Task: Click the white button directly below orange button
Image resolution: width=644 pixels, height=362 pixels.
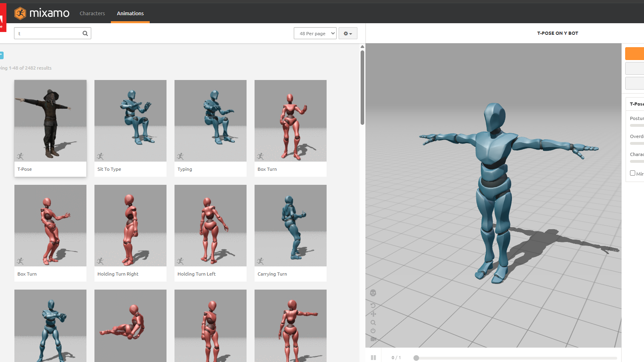Action: (635, 68)
